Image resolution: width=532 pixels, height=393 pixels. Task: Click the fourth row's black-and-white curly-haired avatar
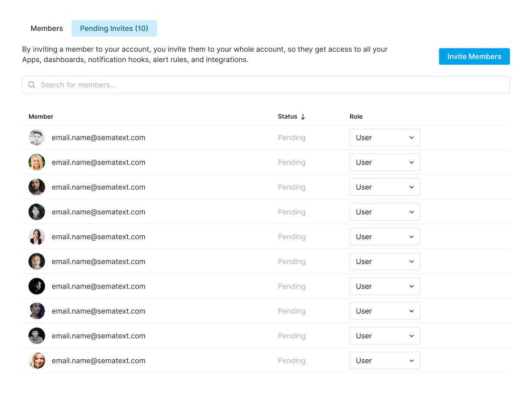37,212
